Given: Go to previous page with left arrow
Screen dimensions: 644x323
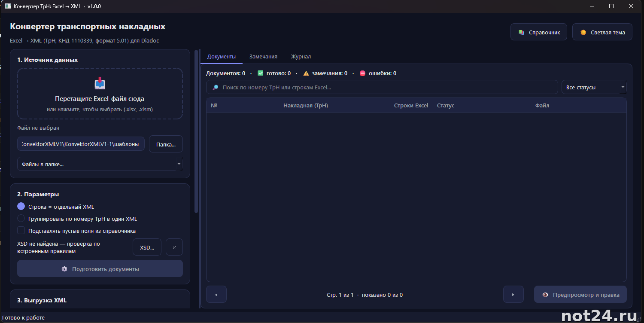Looking at the screenshot, I should [x=216, y=295].
